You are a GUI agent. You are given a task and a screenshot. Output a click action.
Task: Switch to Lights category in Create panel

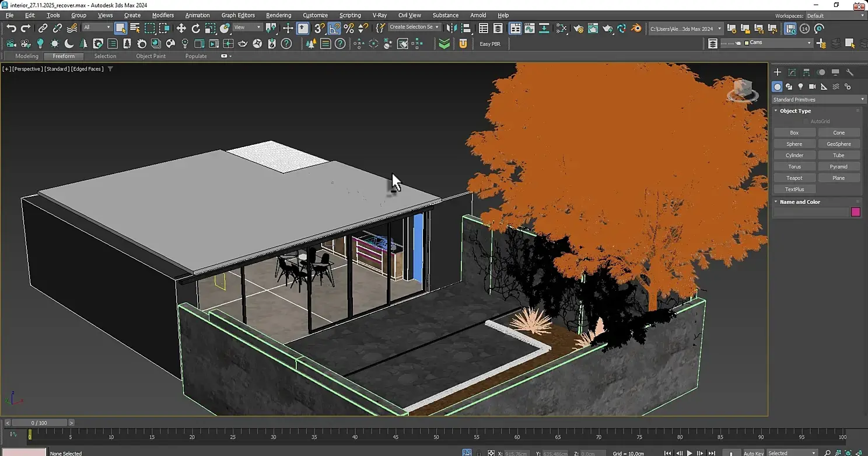pos(800,86)
